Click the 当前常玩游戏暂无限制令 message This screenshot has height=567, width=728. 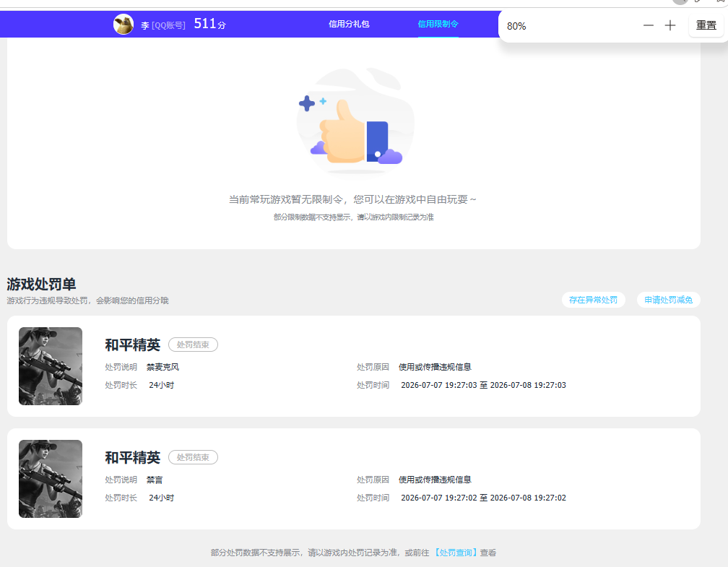352,199
